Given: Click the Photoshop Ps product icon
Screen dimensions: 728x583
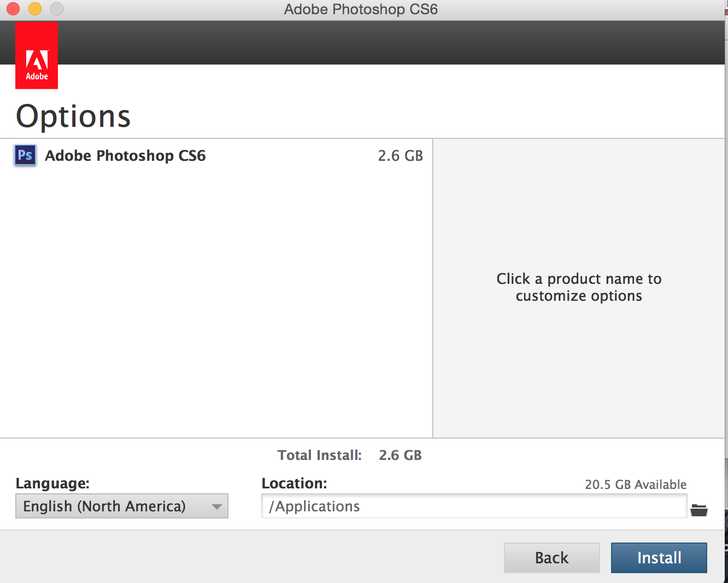Looking at the screenshot, I should [25, 155].
